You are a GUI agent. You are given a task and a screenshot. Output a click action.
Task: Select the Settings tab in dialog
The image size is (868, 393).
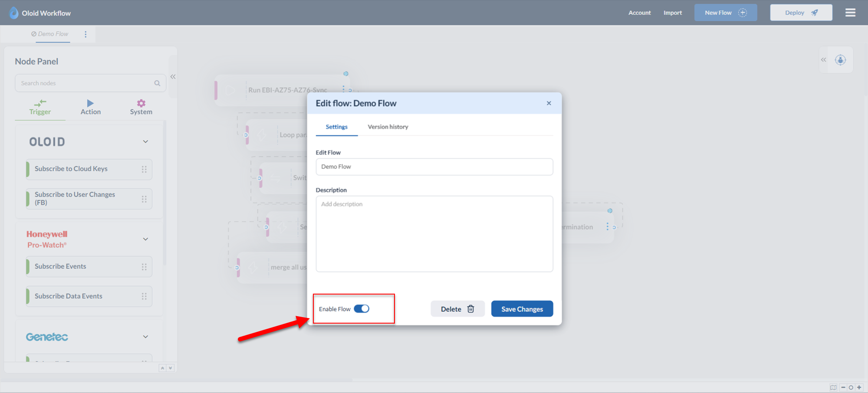coord(336,127)
